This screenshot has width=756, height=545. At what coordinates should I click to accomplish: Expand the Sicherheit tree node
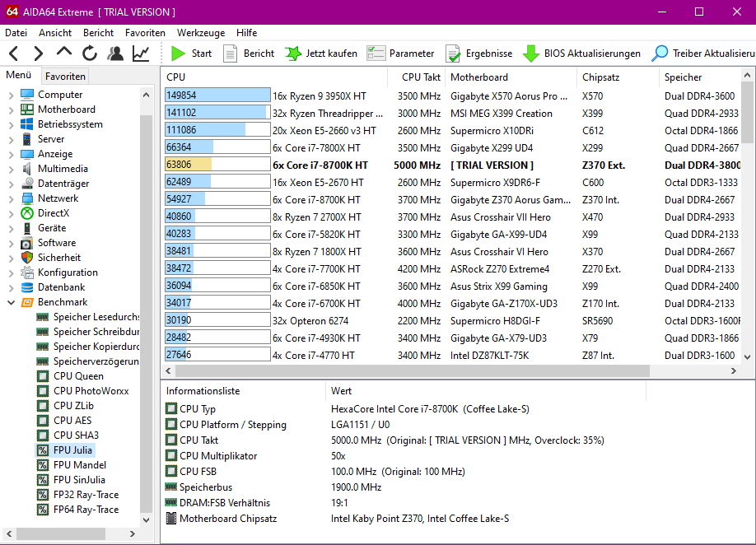tap(11, 258)
